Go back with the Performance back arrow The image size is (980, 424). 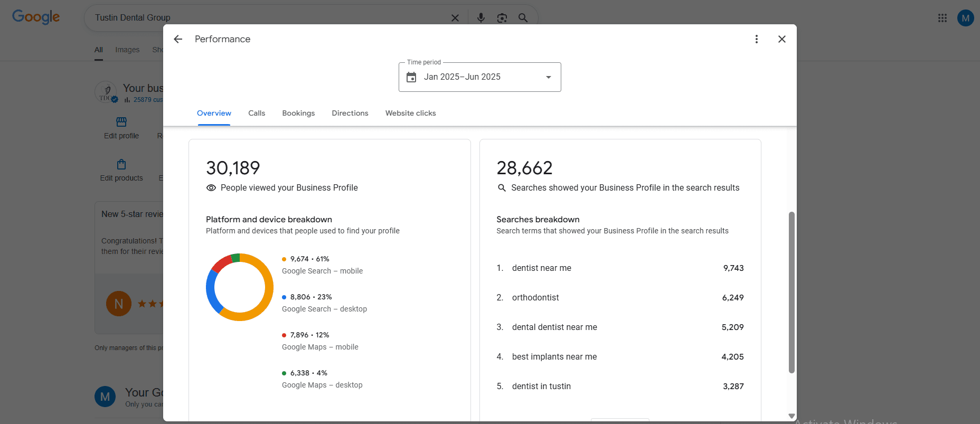[x=178, y=39]
